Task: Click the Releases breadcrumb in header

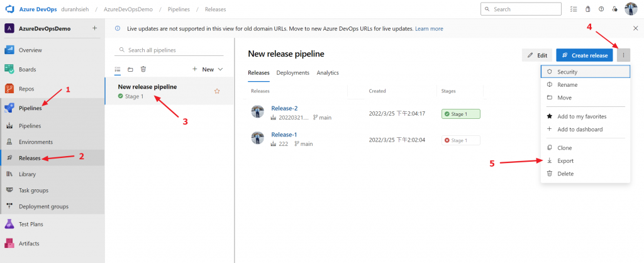Action: [215, 9]
